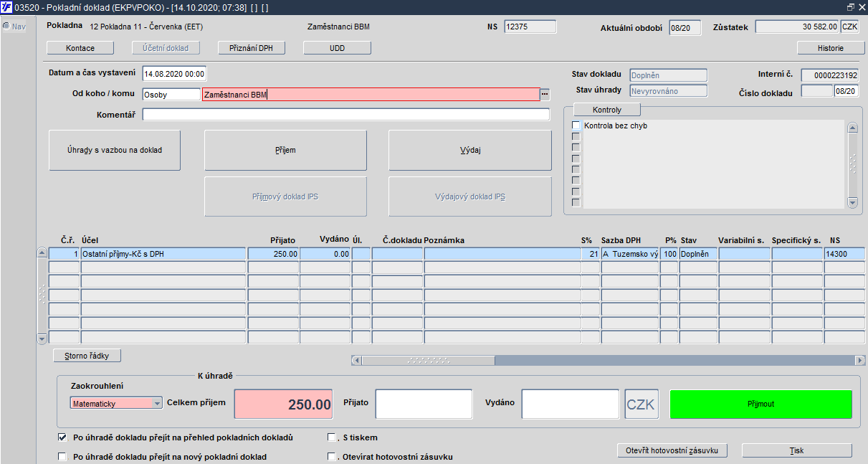Uncheck 'přejít na přehled pokladních dokladů' checkbox
This screenshot has width=868, height=464.
point(62,437)
